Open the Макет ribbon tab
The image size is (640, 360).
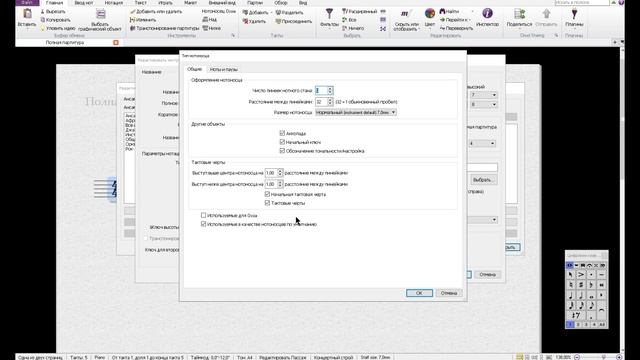click(191, 3)
